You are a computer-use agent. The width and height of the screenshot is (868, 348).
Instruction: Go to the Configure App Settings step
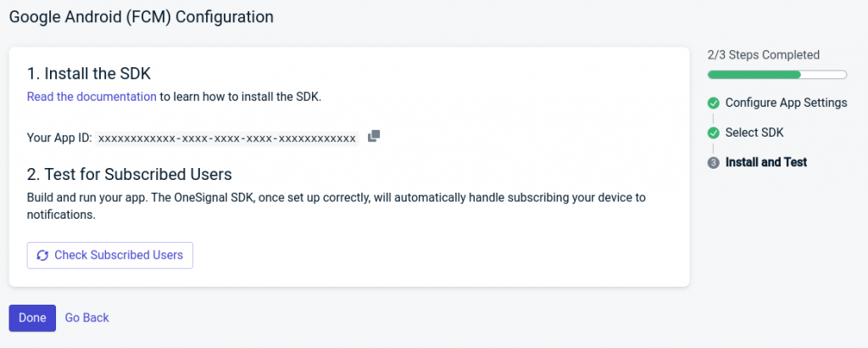[786, 103]
